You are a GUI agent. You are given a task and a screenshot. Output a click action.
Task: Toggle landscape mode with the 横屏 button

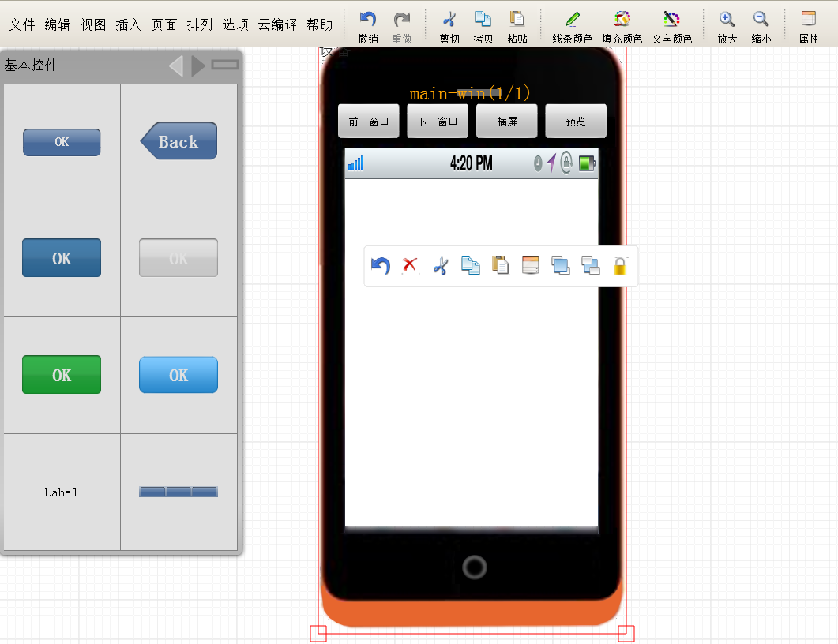tap(506, 121)
